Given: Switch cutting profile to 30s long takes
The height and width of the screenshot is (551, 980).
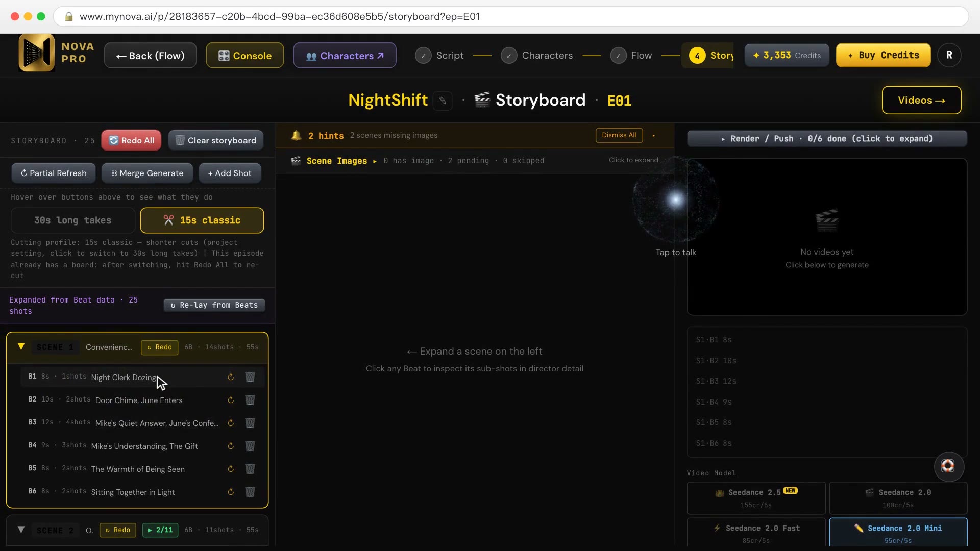Looking at the screenshot, I should coord(73,220).
